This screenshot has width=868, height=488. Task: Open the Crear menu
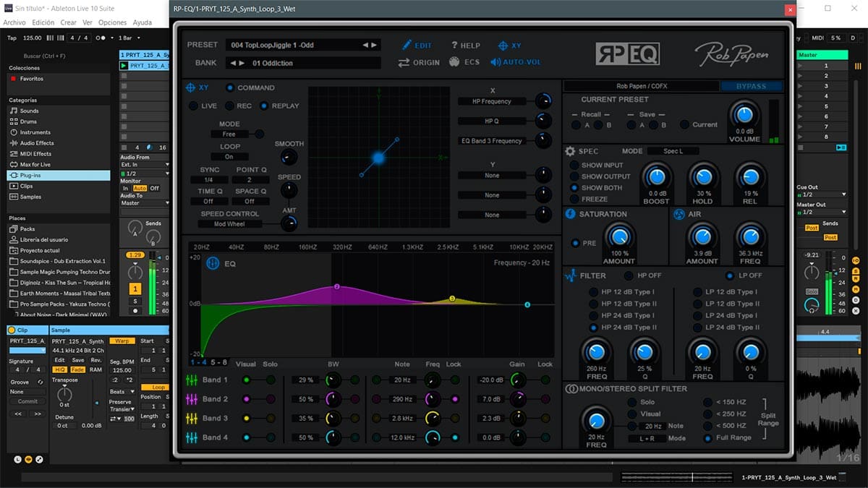(x=68, y=22)
